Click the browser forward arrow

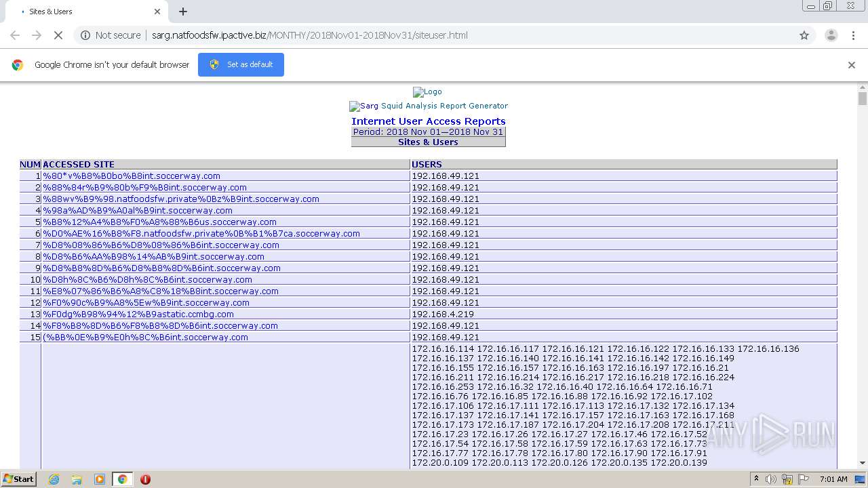pos(37,35)
